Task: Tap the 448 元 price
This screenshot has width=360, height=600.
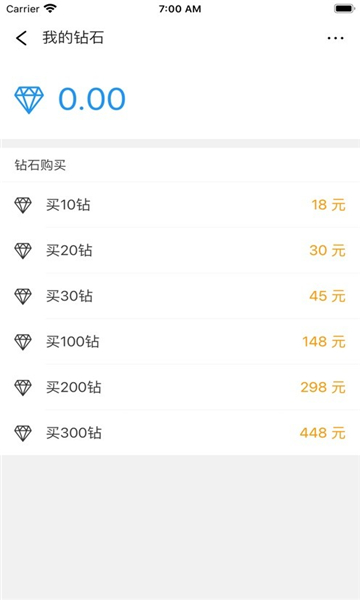Action: pos(323,432)
